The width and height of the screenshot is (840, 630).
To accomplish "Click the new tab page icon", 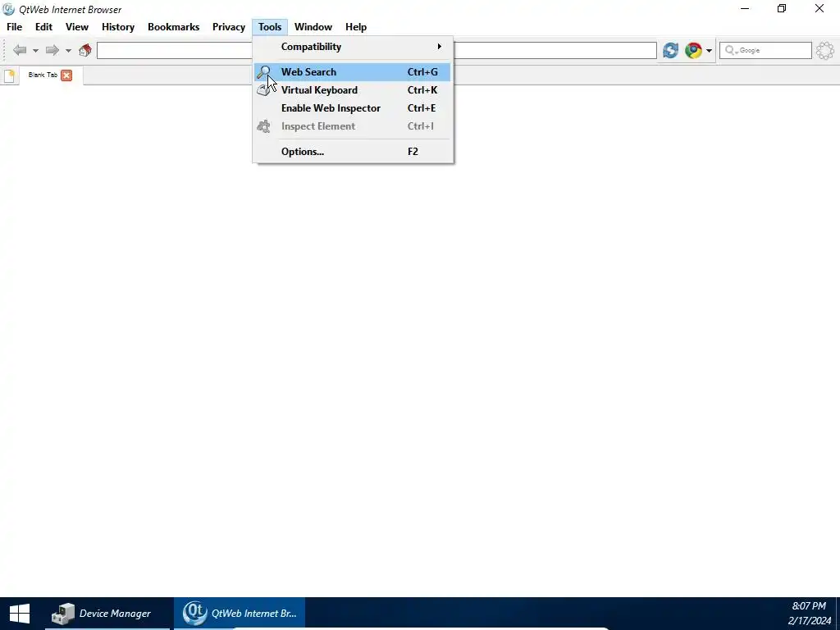I will click(x=9, y=75).
